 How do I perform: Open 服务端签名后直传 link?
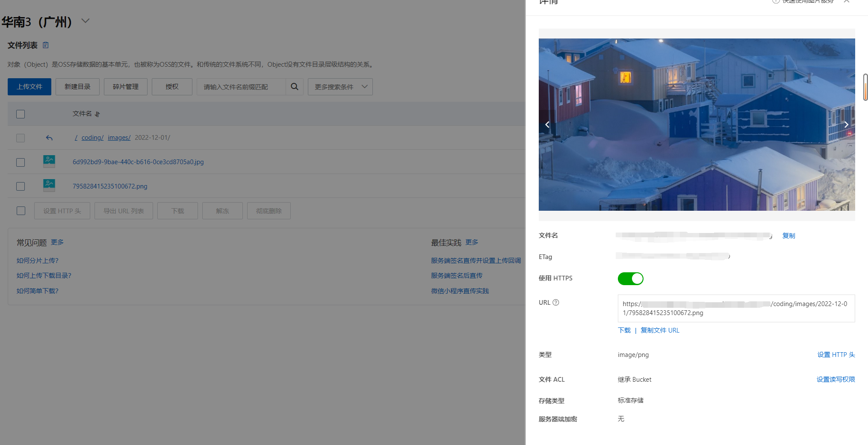tap(457, 276)
